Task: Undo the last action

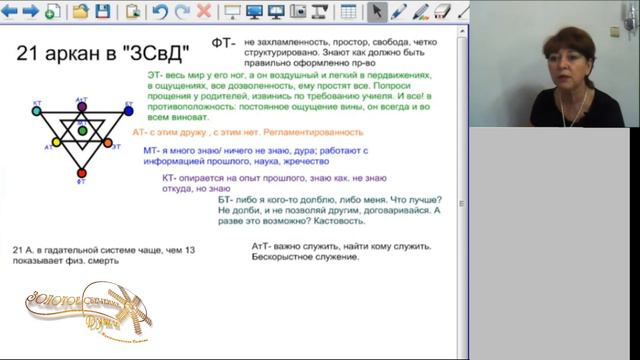Action: (160, 11)
